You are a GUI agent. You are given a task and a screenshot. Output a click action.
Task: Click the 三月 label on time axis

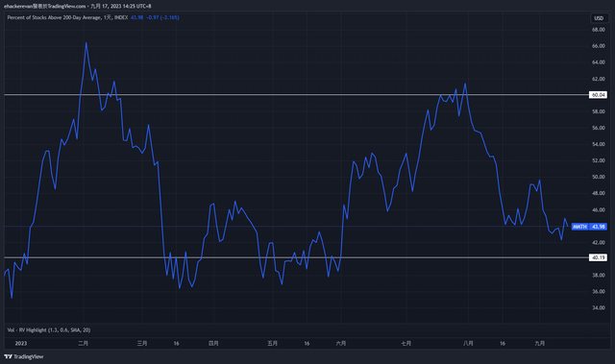(x=142, y=343)
